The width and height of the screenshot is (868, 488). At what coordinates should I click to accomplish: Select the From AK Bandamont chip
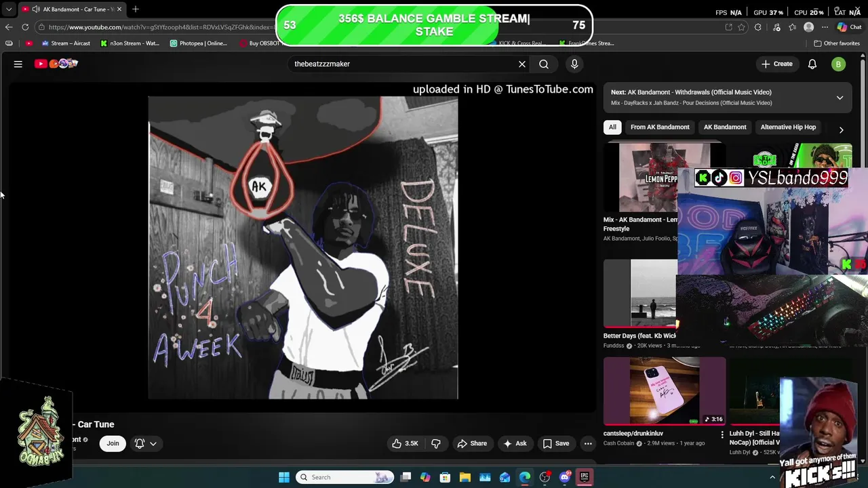click(660, 127)
